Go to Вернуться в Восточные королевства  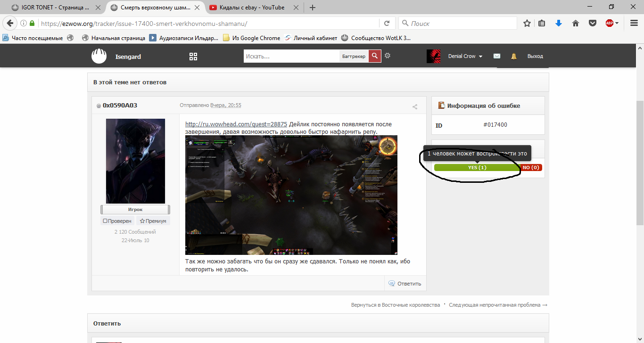point(396,305)
